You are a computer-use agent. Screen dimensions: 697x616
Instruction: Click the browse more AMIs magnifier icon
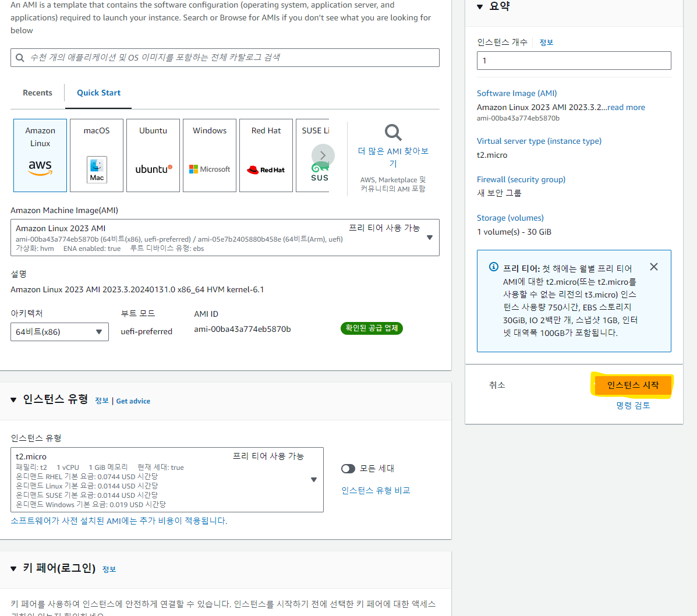pyautogui.click(x=393, y=132)
